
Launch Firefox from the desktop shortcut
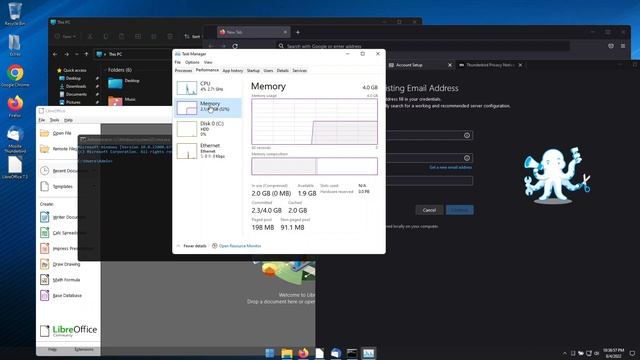15,106
